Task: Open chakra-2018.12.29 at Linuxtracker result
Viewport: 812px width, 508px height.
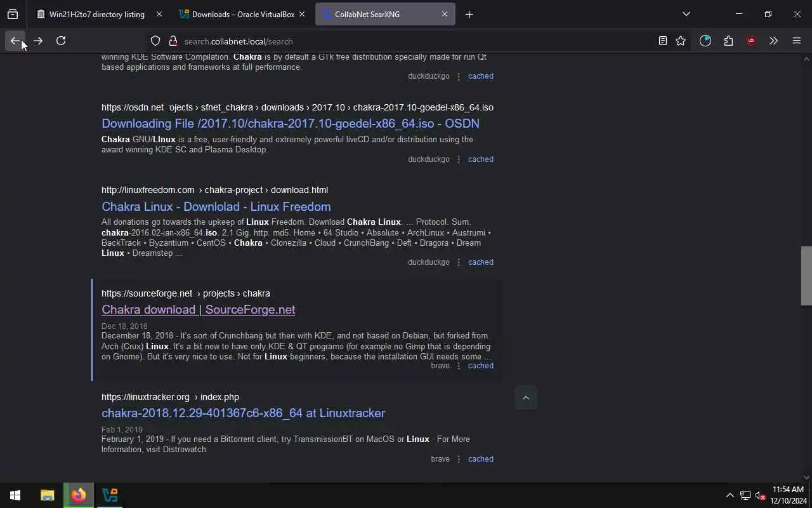Action: coord(244,413)
